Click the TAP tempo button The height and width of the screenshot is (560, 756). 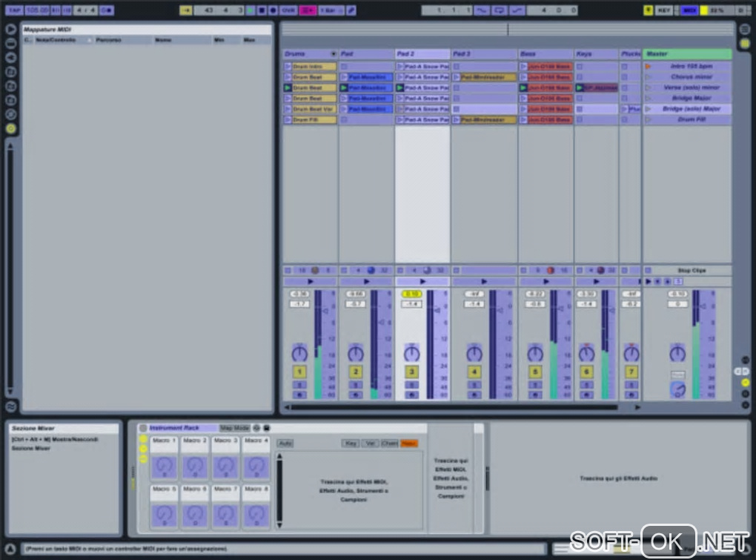coord(14,10)
